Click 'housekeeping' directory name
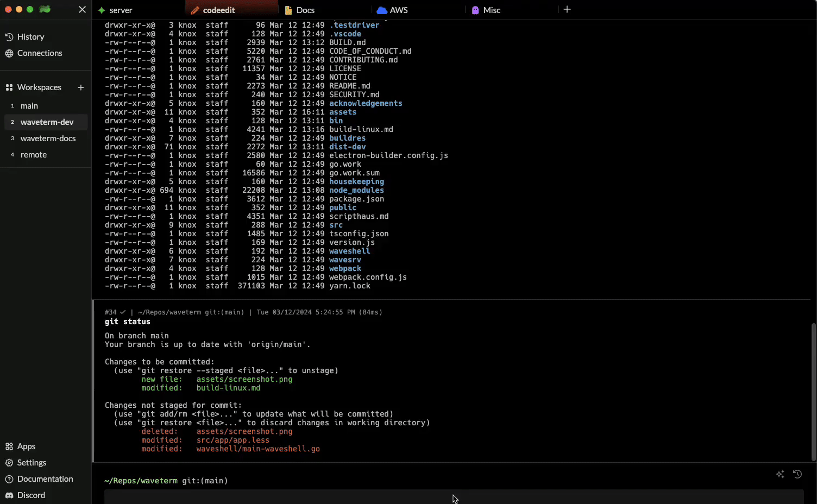This screenshot has height=504, width=817. tap(356, 181)
